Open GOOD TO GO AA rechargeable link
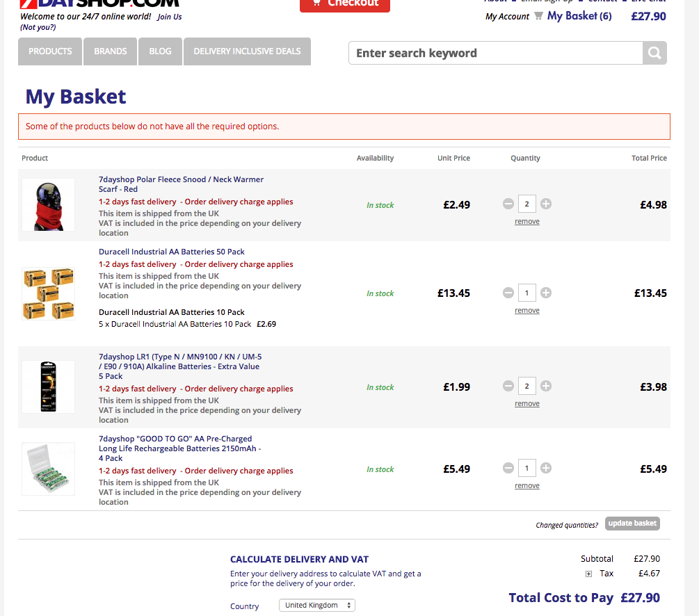 pos(179,448)
